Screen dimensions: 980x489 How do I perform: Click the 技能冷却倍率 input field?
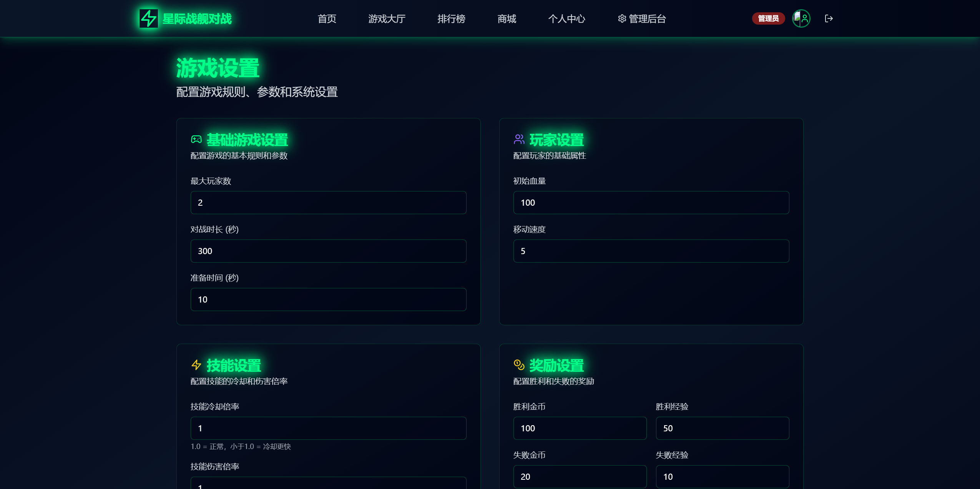tap(328, 428)
